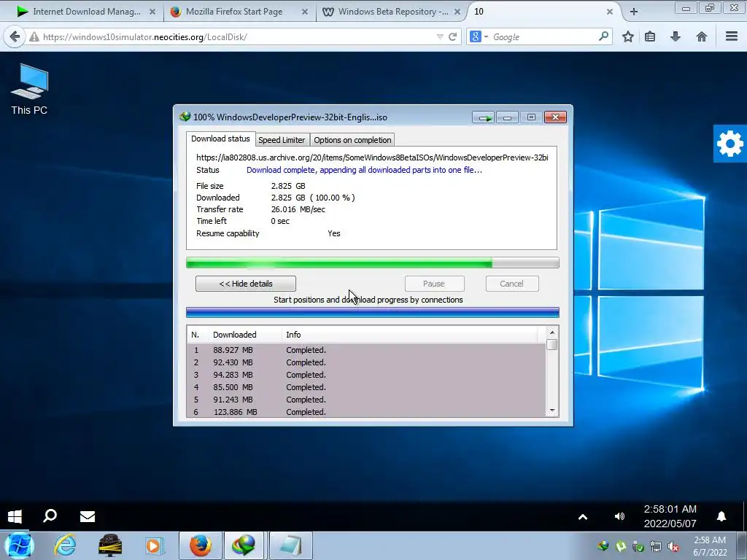Click the search magnifier in Google box

tap(603, 36)
